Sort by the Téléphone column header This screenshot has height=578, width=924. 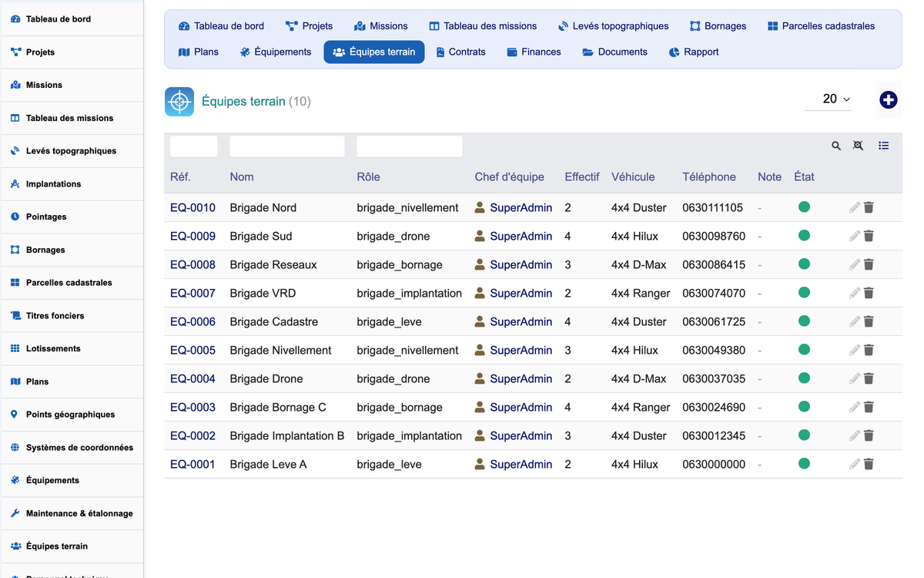[709, 177]
